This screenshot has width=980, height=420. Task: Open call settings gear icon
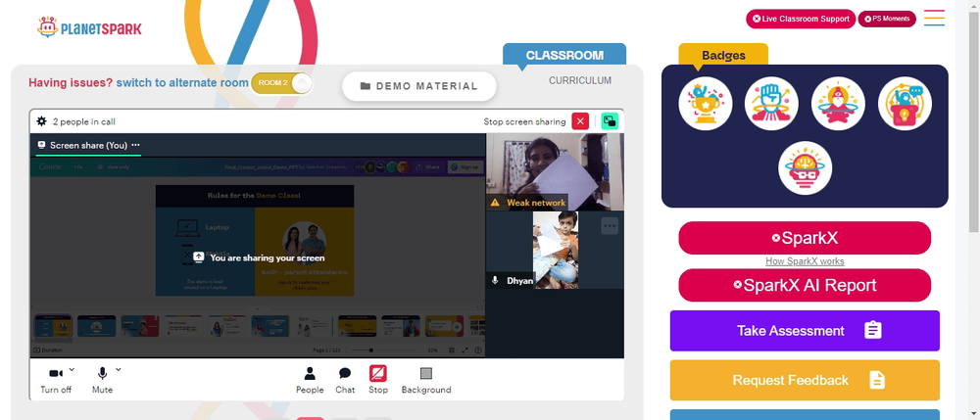(42, 121)
